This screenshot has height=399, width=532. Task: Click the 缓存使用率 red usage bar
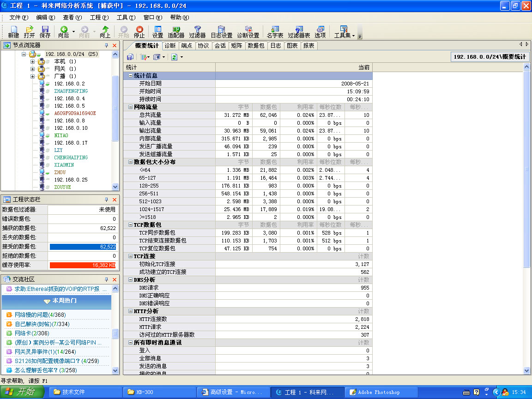coord(83,265)
